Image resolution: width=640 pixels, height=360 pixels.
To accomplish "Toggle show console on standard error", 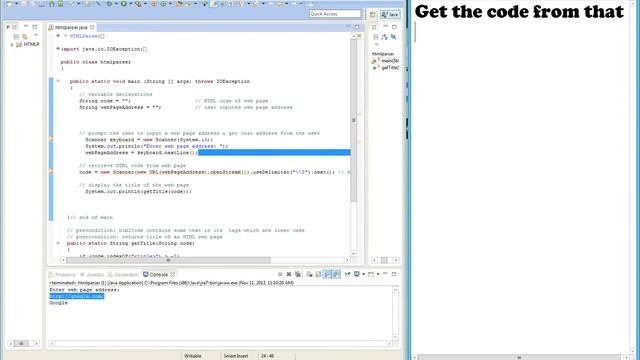I will point(336,274).
